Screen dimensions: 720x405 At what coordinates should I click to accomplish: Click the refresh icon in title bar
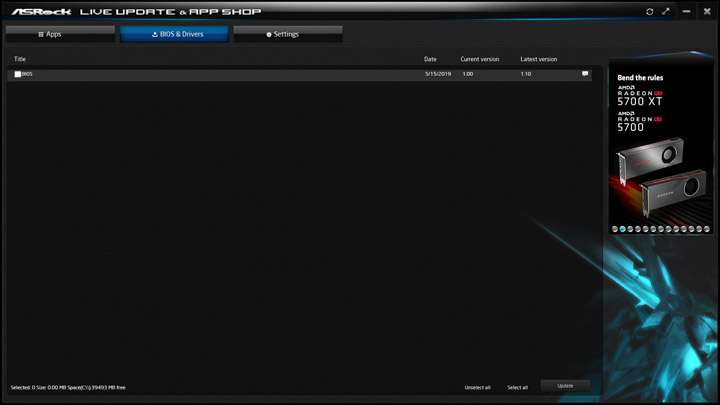649,11
